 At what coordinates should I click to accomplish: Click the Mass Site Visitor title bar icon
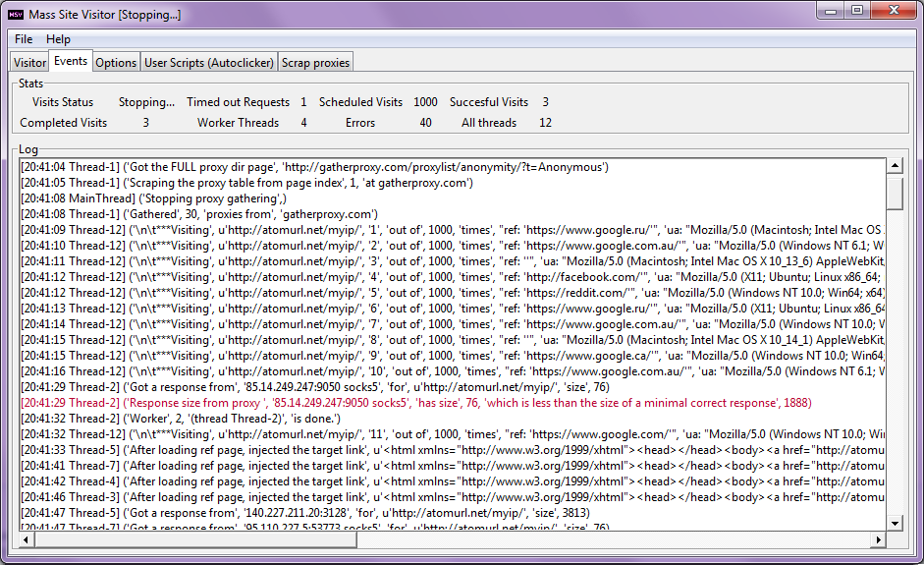coord(16,15)
